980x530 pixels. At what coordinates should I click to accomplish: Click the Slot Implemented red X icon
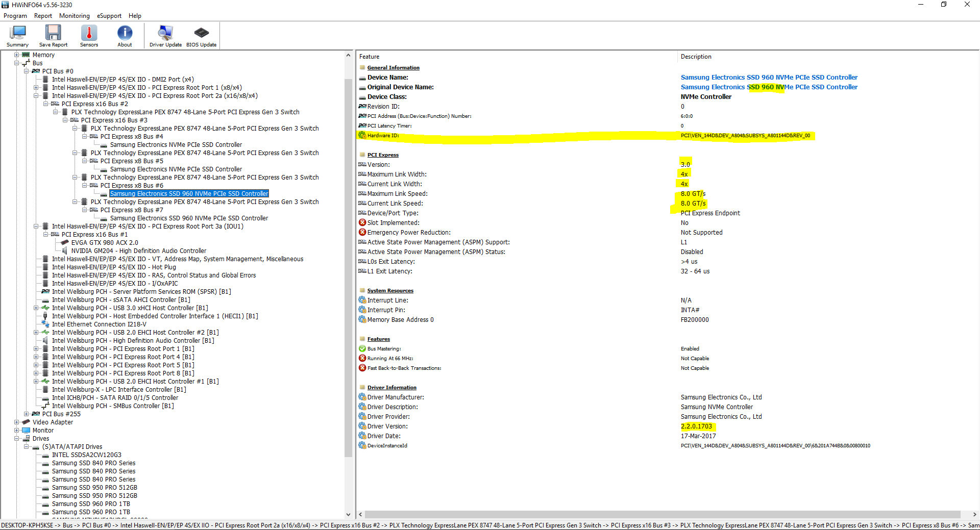click(x=362, y=222)
